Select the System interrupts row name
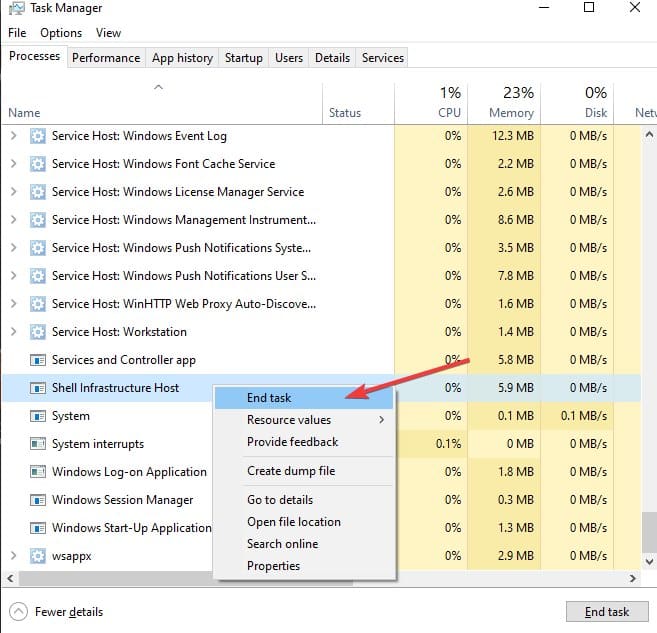 coord(98,444)
